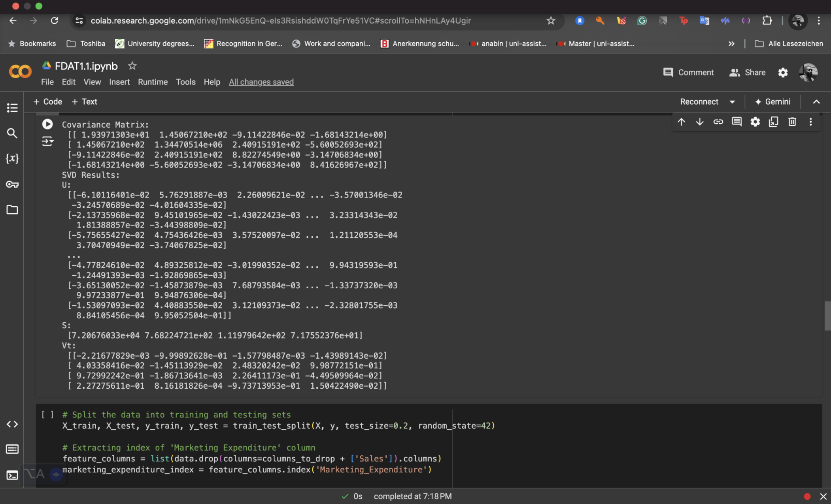Image resolution: width=831 pixels, height=504 pixels.
Task: Open the Files folder panel
Action: (x=12, y=210)
